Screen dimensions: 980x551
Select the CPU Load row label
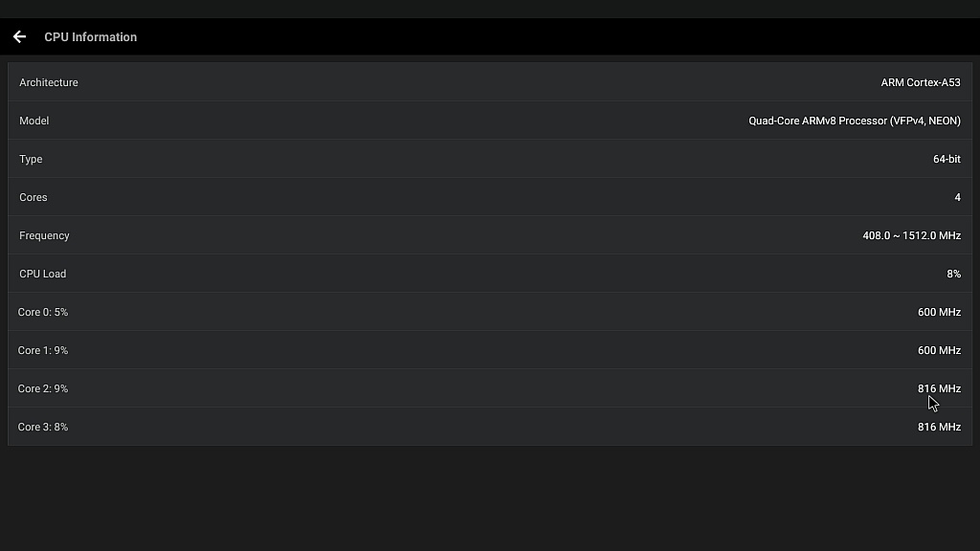42,274
